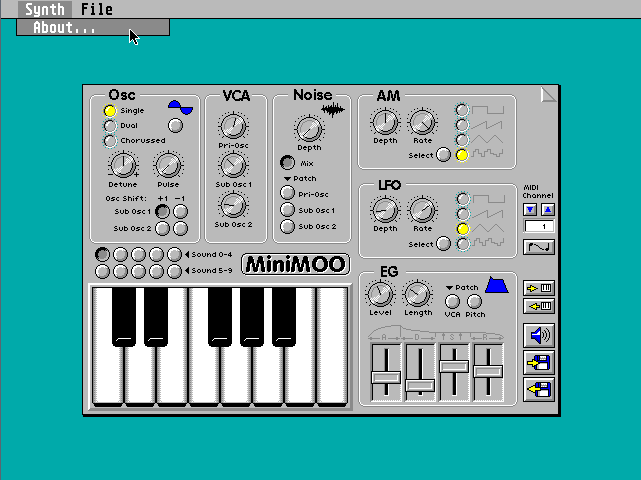Increase MIDI channel with up arrow
This screenshot has width=641, height=480.
(548, 210)
